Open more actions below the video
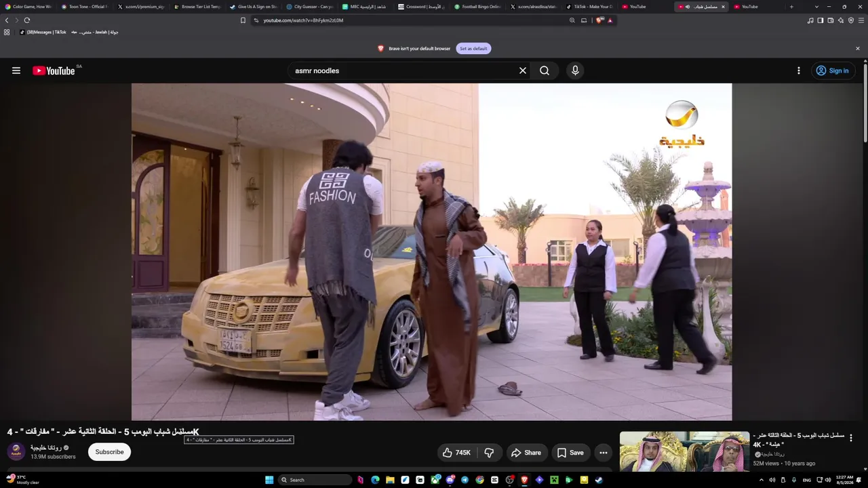This screenshot has width=868, height=488. click(x=604, y=453)
